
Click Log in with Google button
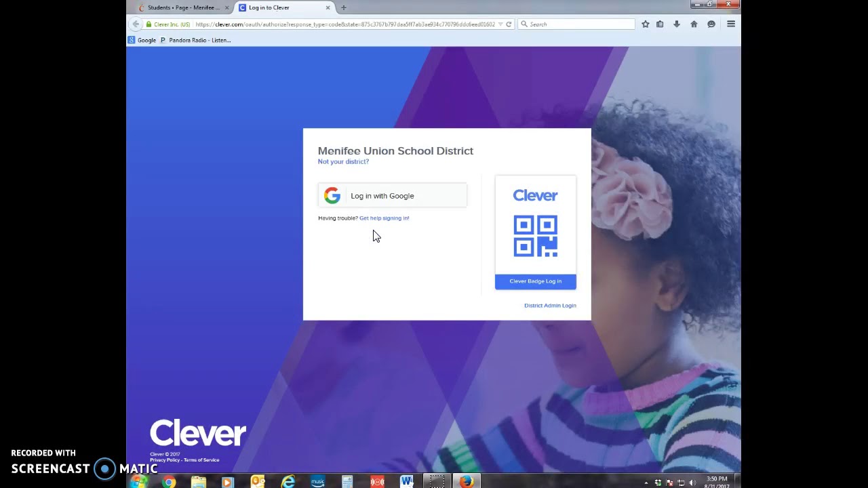[x=393, y=196]
